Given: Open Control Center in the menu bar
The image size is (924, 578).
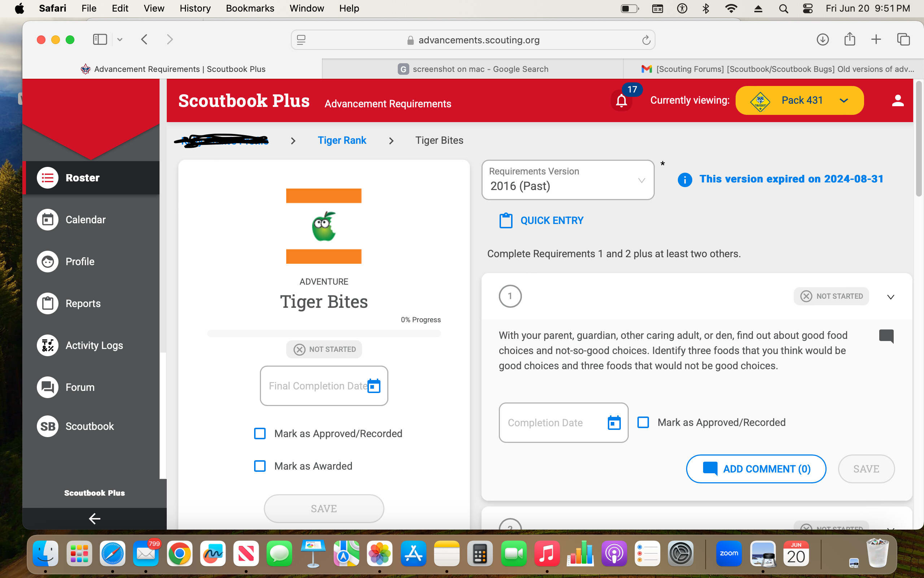Looking at the screenshot, I should point(807,8).
